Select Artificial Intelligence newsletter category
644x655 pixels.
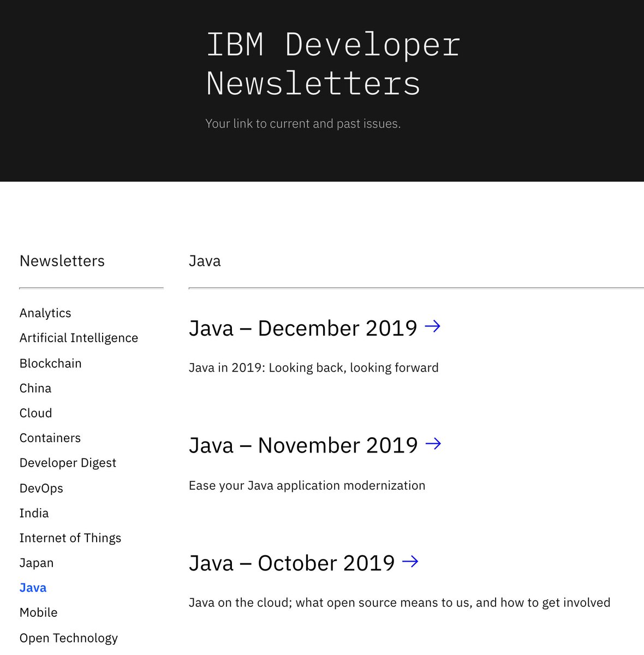click(x=79, y=338)
